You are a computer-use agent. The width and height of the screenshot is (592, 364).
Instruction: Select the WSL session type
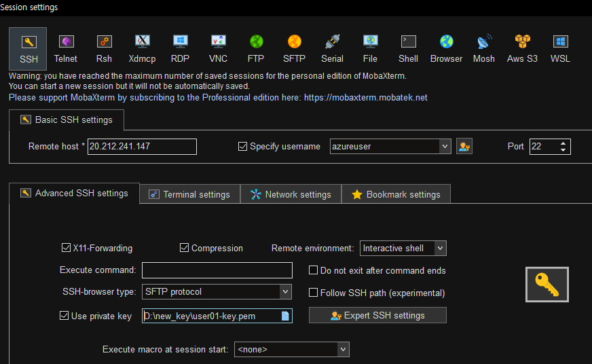(x=560, y=49)
